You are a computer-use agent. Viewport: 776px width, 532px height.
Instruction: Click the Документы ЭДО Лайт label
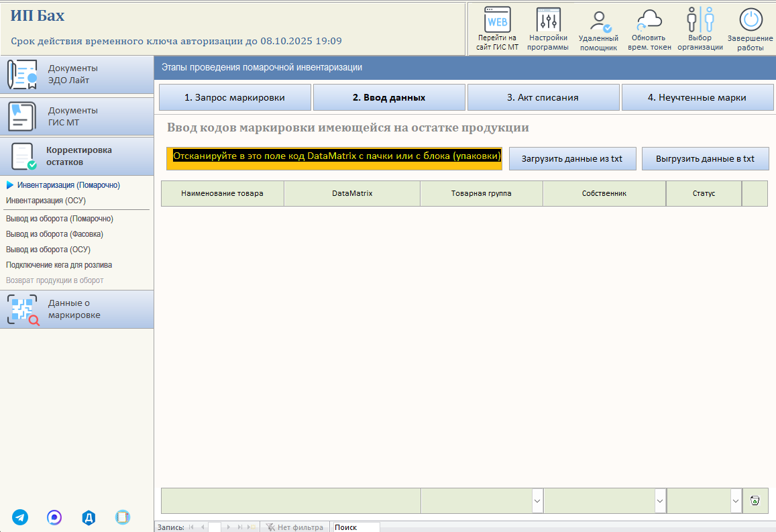coord(72,74)
